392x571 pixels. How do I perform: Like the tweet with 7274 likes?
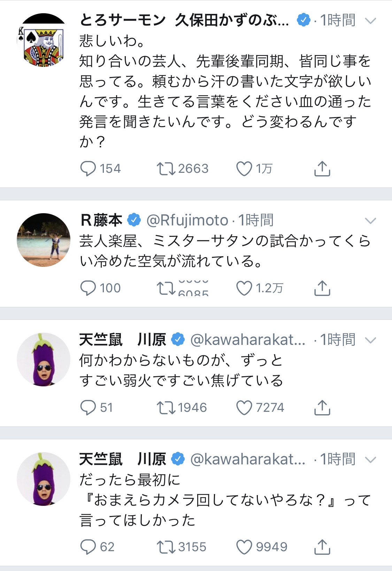tap(244, 408)
